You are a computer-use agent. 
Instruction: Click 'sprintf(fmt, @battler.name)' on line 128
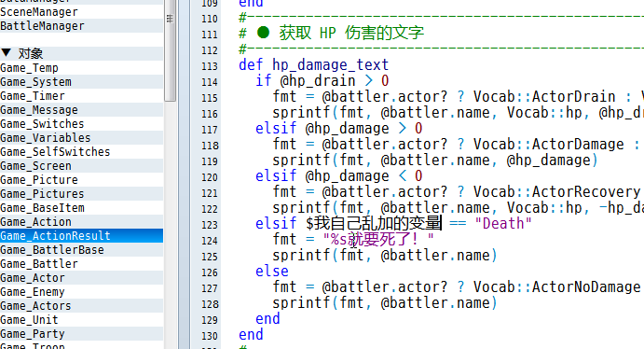(385, 303)
